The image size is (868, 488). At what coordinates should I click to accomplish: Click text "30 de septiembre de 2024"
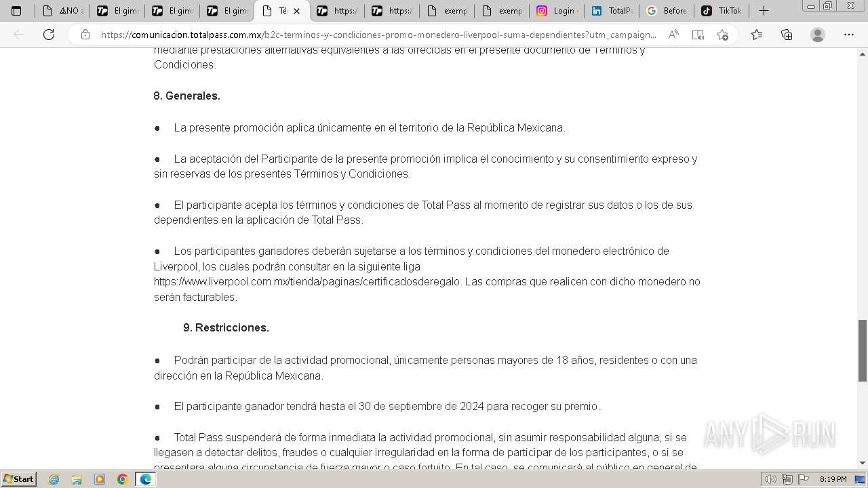[420, 407]
